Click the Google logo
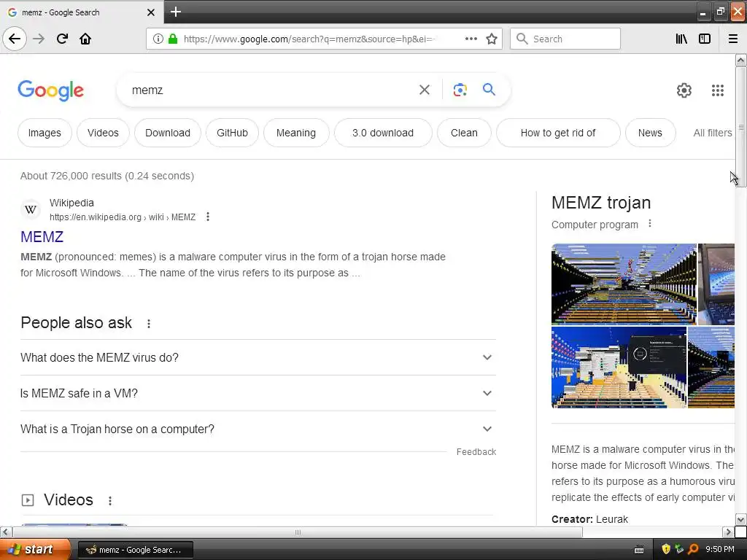This screenshot has width=747, height=560. click(x=51, y=90)
